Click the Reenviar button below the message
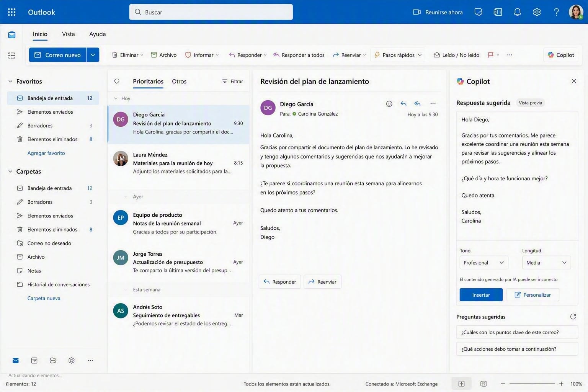 click(x=322, y=282)
